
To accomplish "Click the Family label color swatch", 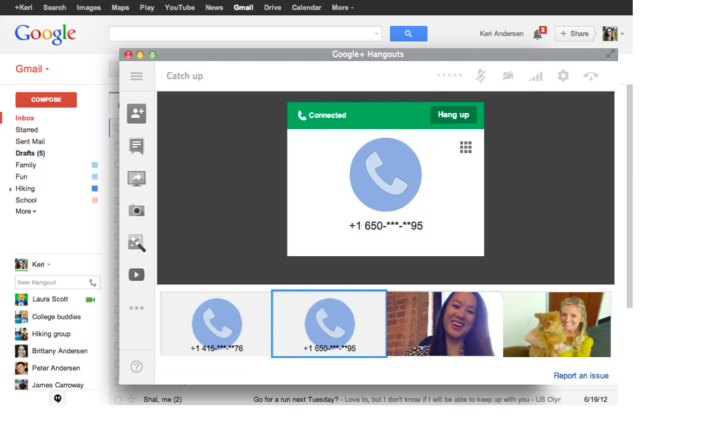I will pyautogui.click(x=95, y=165).
